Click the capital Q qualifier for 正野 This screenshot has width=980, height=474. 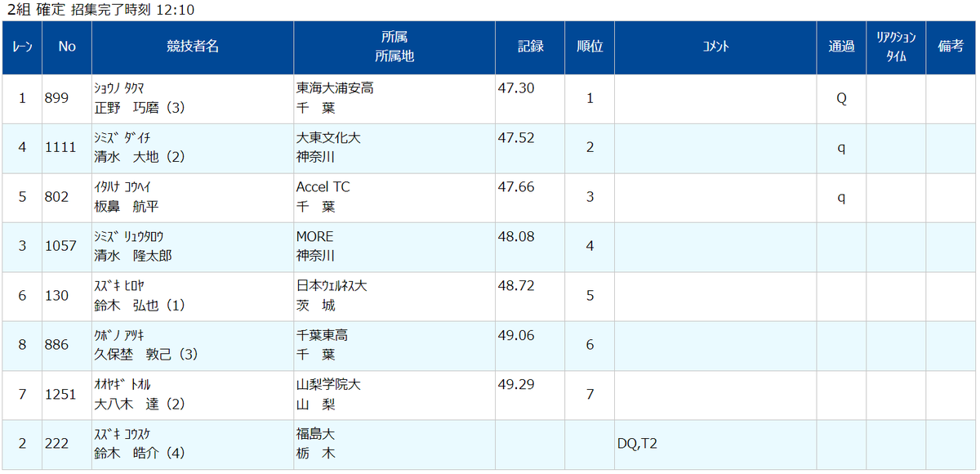pyautogui.click(x=841, y=98)
